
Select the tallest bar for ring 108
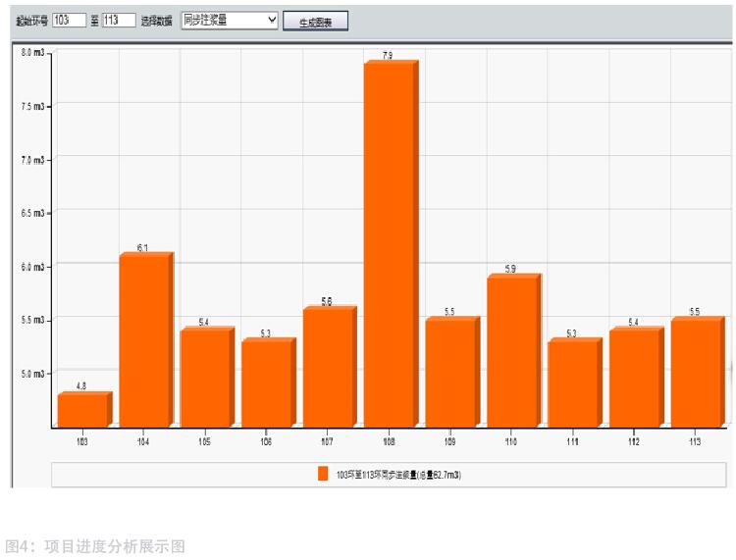389,245
